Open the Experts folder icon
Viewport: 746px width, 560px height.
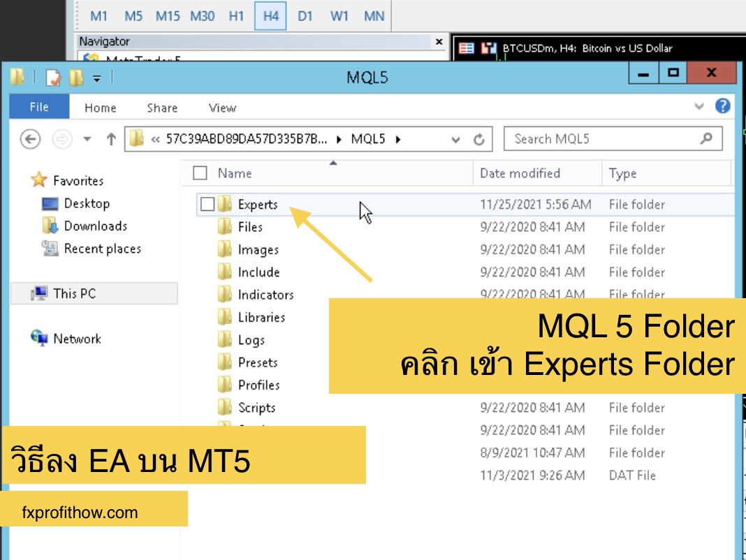click(x=225, y=204)
